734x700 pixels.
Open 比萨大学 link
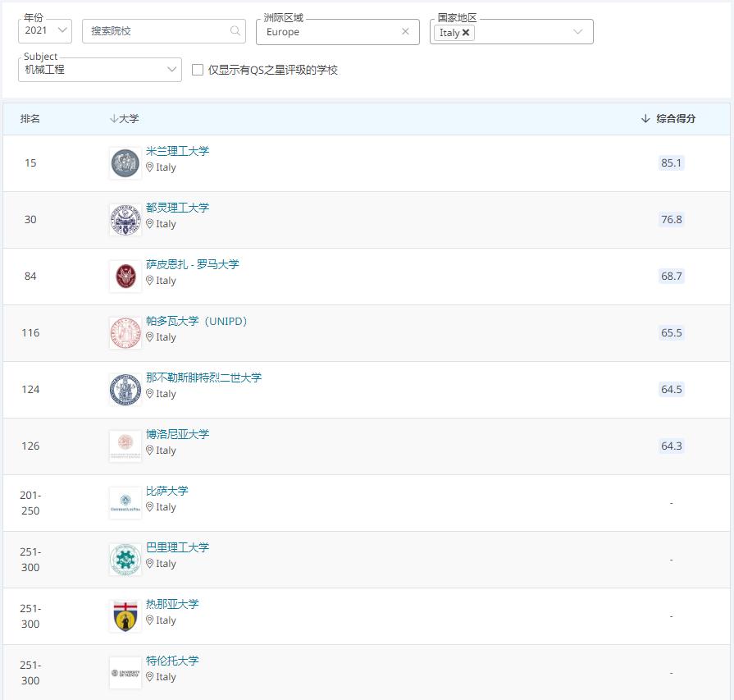pos(167,491)
